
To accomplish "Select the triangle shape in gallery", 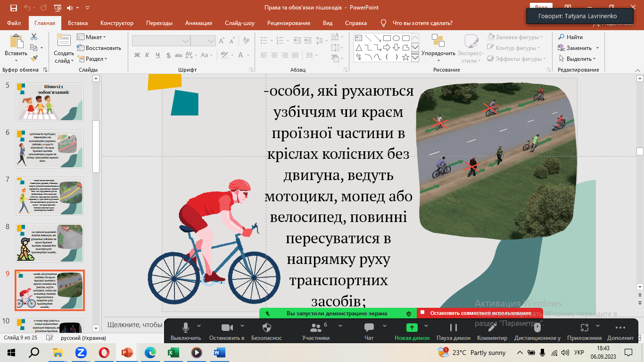I will tap(358, 48).
